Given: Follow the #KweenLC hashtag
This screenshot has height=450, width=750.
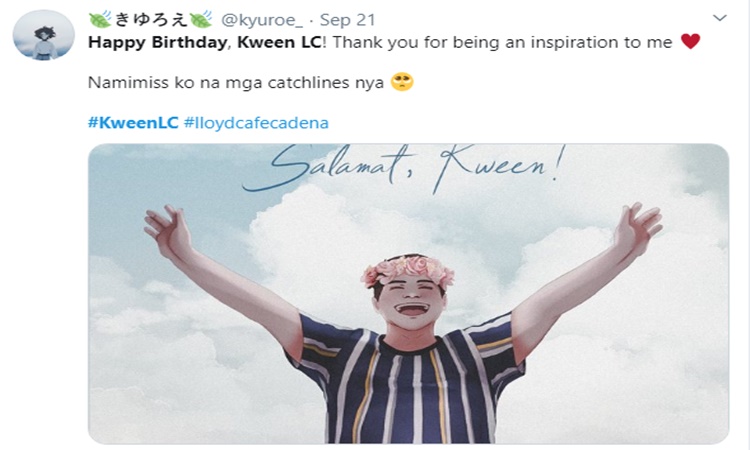Looking at the screenshot, I should pyautogui.click(x=133, y=123).
